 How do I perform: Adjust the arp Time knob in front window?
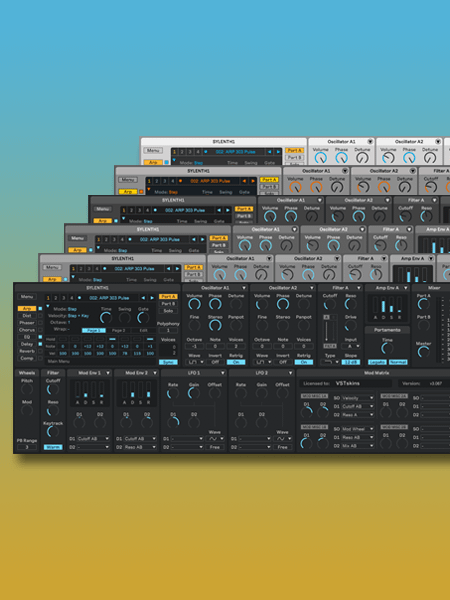[x=106, y=318]
